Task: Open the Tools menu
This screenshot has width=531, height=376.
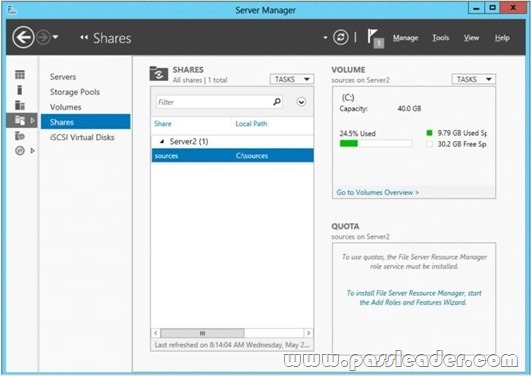Action: [x=441, y=38]
